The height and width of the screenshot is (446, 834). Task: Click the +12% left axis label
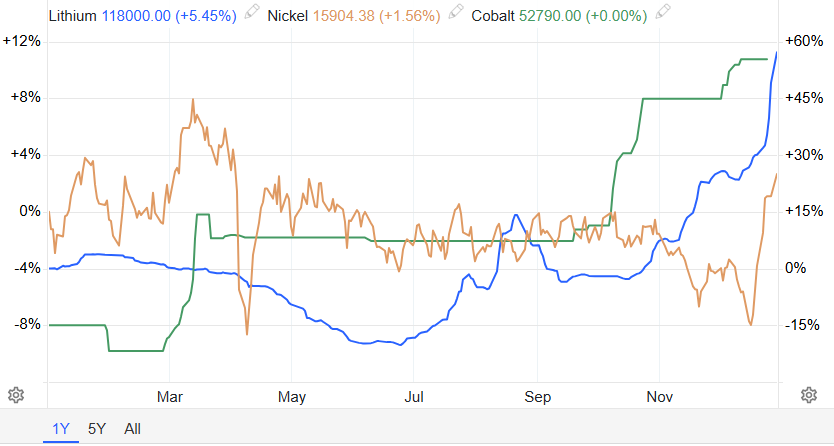click(21, 41)
